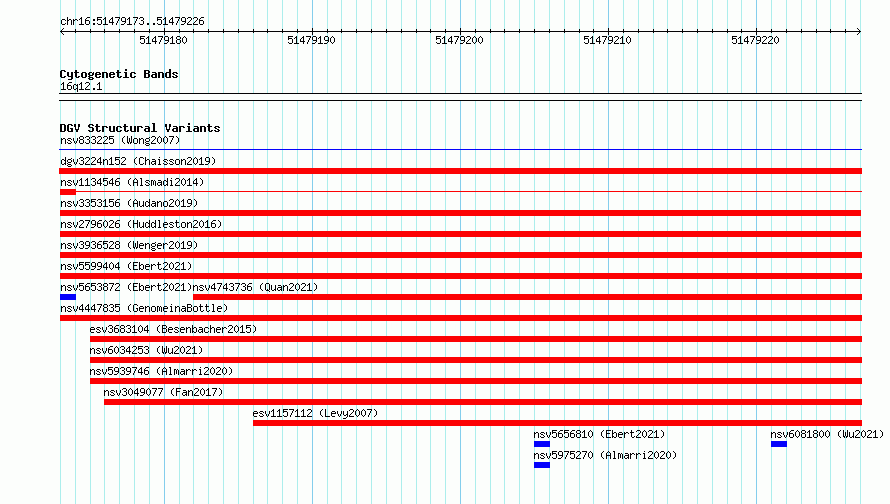Image resolution: width=890 pixels, height=504 pixels.
Task: Click the red bar under esv1157112
Action: pyautogui.click(x=557, y=423)
